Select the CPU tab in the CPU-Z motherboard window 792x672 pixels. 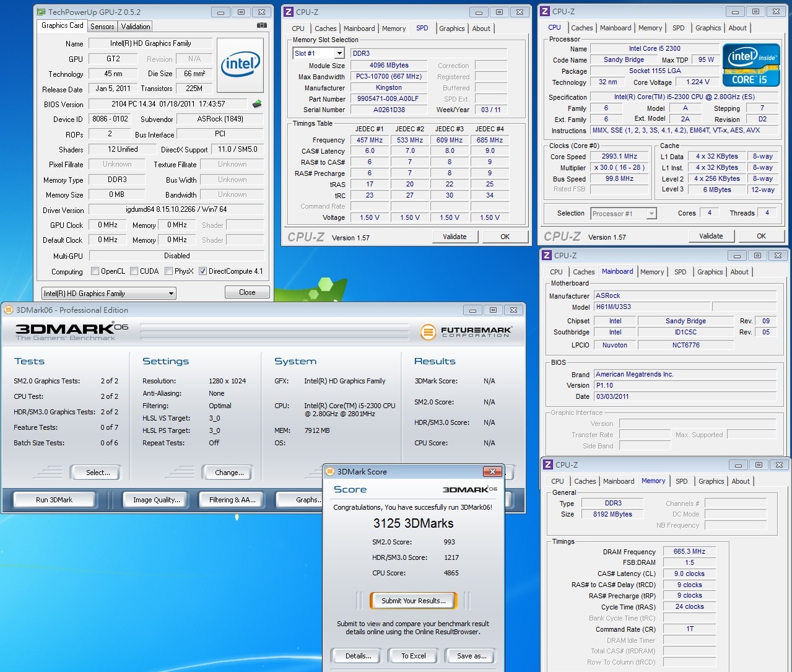[x=556, y=272]
